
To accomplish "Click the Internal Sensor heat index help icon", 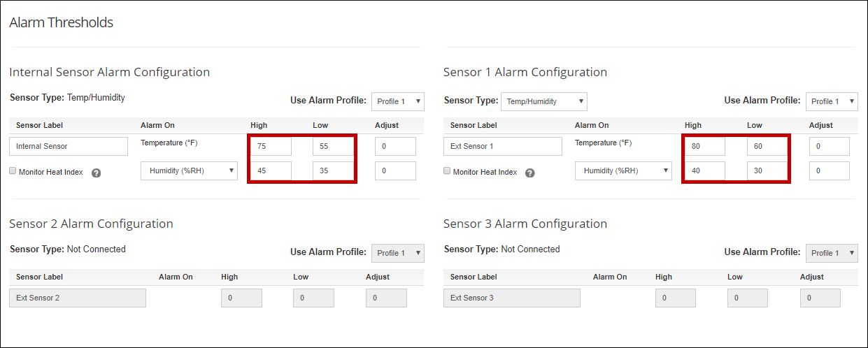I will tap(97, 173).
